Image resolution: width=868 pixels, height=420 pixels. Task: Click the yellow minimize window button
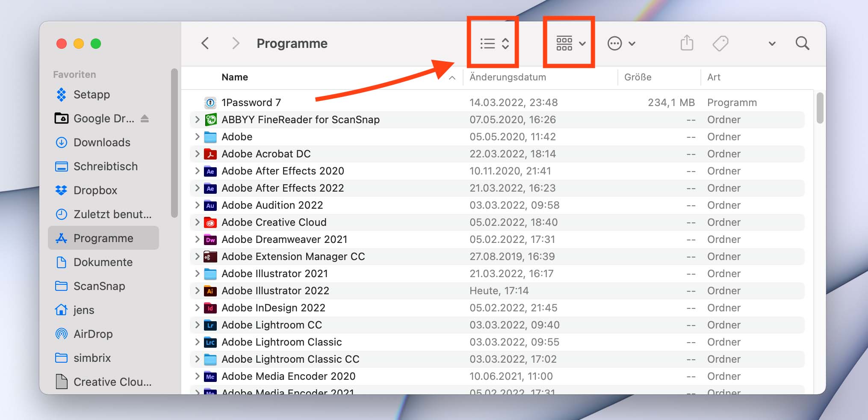[x=79, y=44]
